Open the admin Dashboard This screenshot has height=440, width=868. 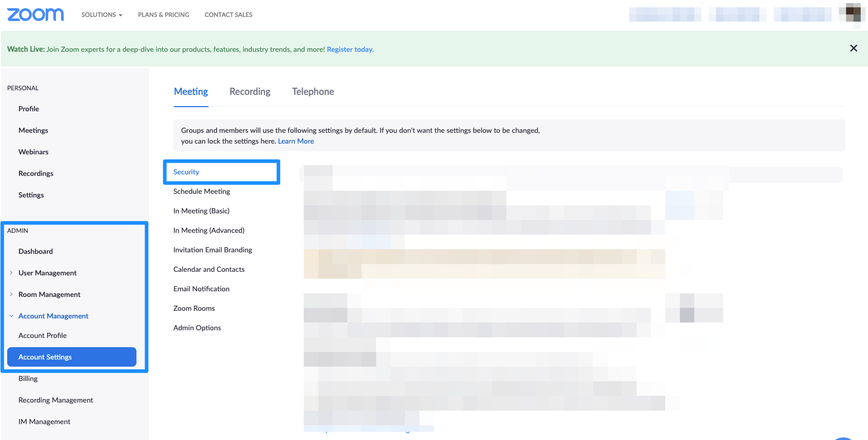pyautogui.click(x=35, y=251)
